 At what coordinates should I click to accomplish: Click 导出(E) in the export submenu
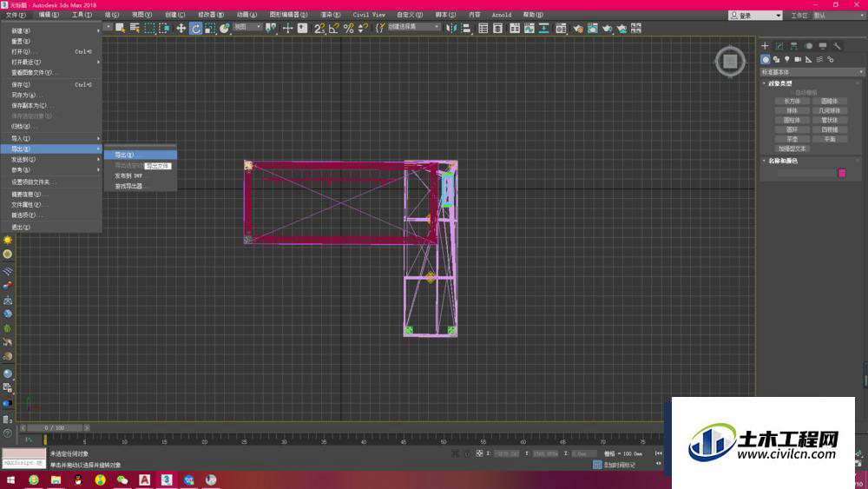click(141, 155)
